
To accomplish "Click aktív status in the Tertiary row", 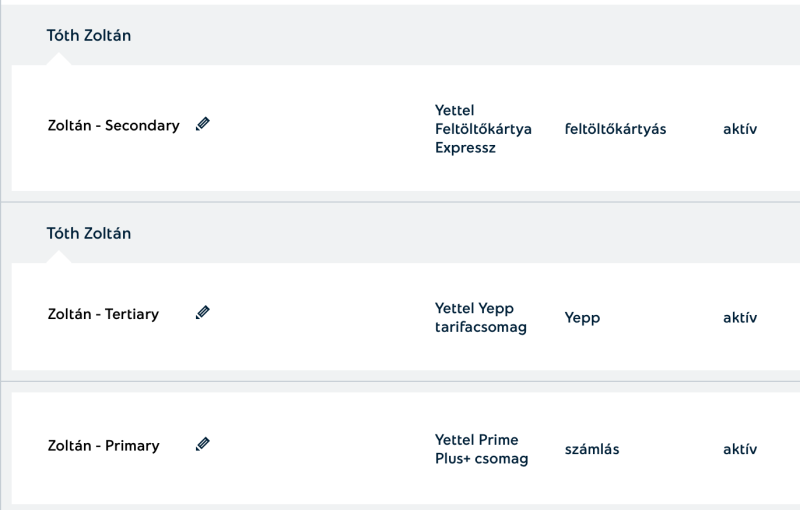I will point(740,318).
